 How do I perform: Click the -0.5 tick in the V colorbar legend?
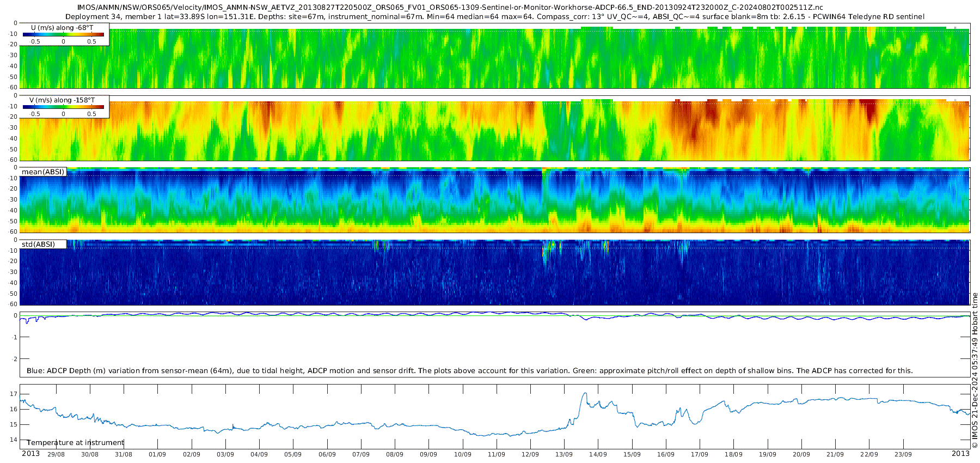[34, 114]
